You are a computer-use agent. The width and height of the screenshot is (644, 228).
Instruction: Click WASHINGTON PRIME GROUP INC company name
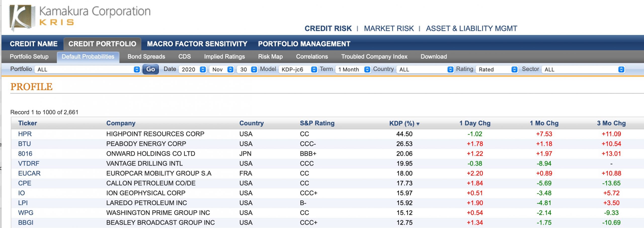click(x=158, y=212)
